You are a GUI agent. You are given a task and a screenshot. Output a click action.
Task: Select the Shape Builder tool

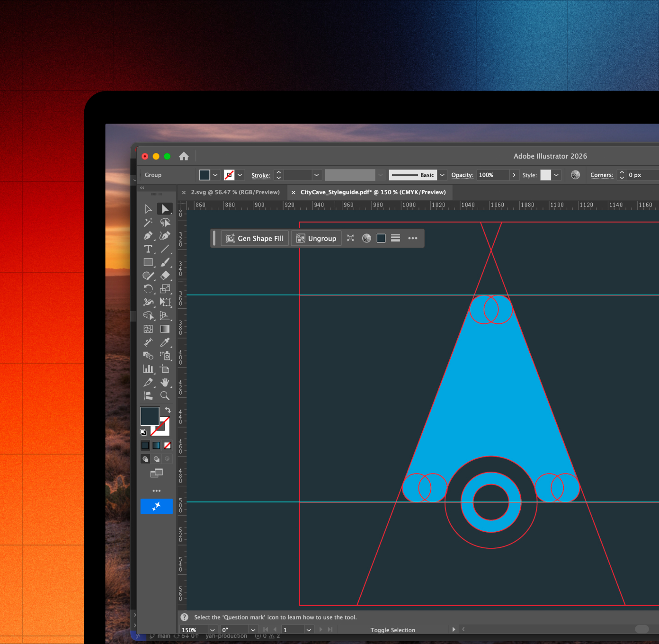tap(148, 315)
